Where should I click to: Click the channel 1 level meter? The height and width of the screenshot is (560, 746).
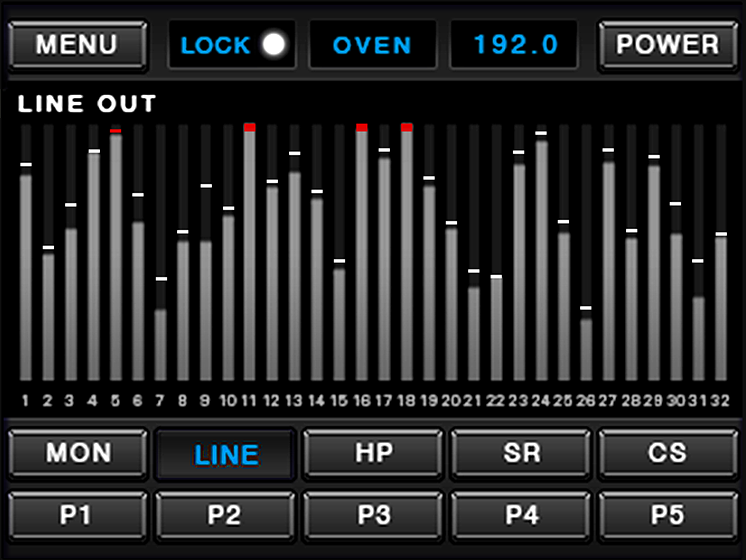26,275
